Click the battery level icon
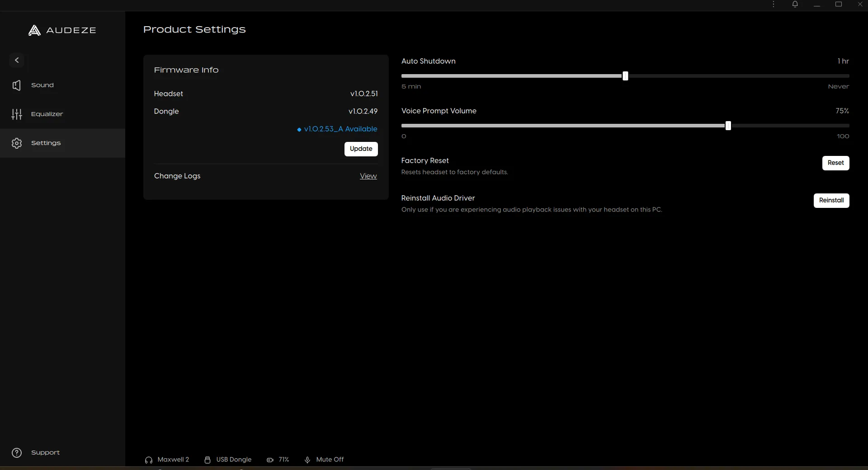868x470 pixels. click(270, 460)
